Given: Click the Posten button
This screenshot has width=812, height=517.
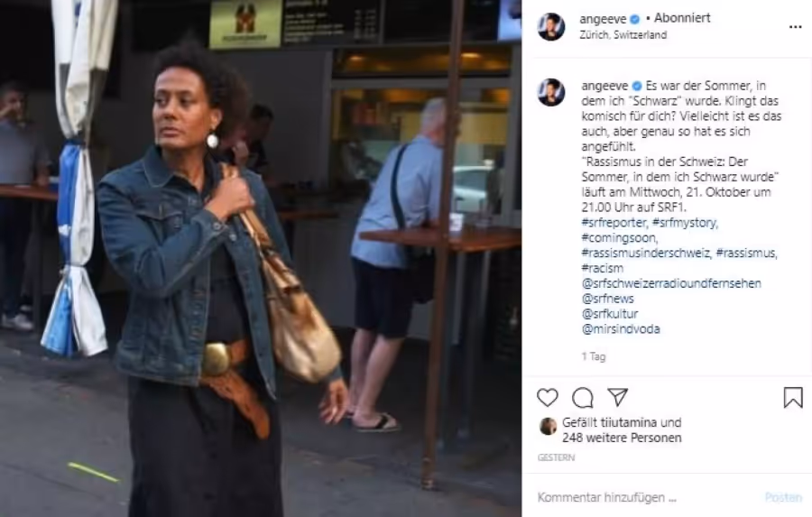Looking at the screenshot, I should 783,497.
